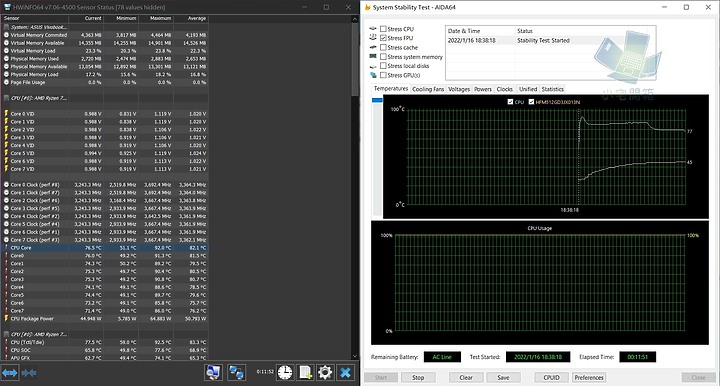This screenshot has height=386, width=720.
Task: Enable the Stress system memory checkbox
Action: [383, 56]
